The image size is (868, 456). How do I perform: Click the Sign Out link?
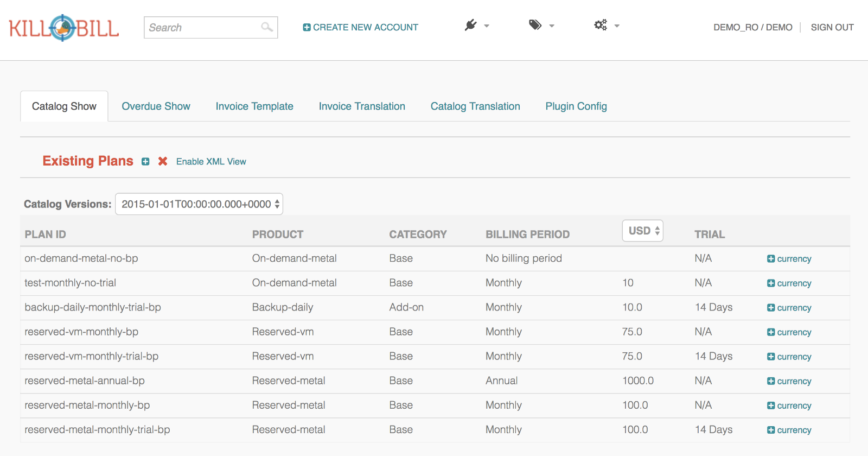click(832, 27)
